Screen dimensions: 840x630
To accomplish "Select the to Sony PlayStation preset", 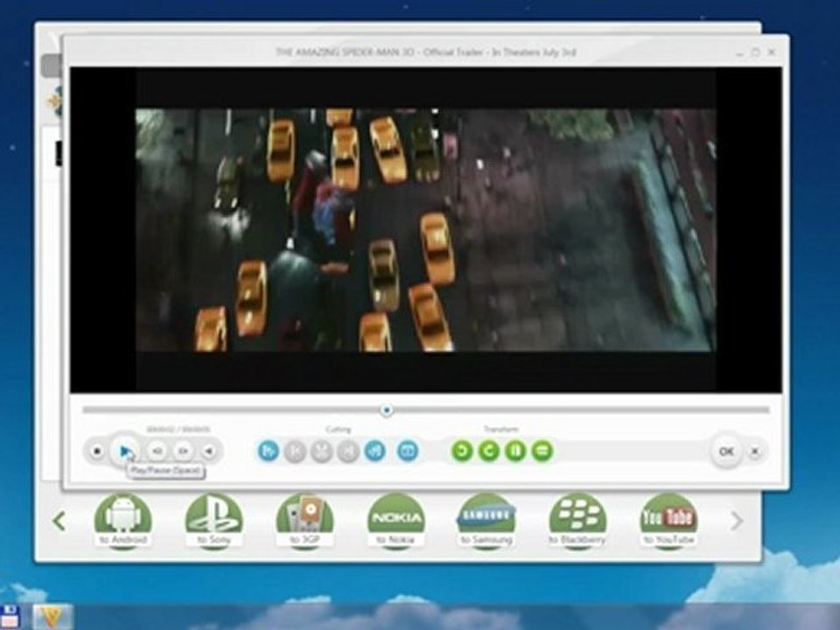I will pos(213,521).
